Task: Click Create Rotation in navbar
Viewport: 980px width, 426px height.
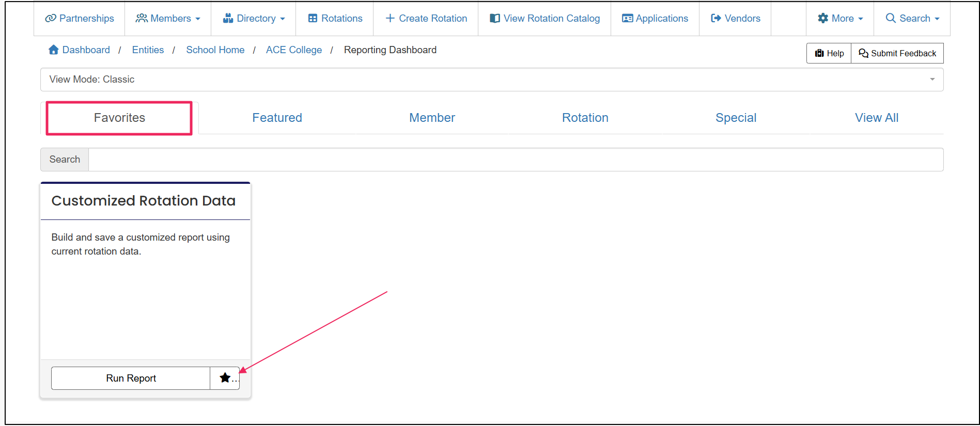Action: click(426, 19)
